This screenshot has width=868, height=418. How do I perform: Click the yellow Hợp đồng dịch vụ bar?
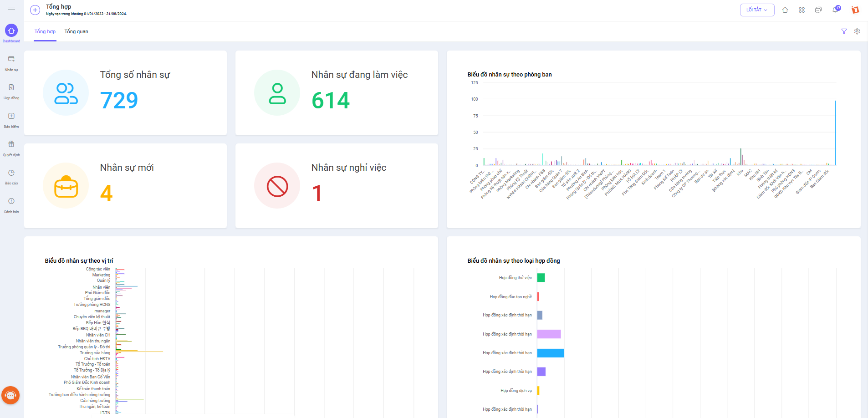538,390
